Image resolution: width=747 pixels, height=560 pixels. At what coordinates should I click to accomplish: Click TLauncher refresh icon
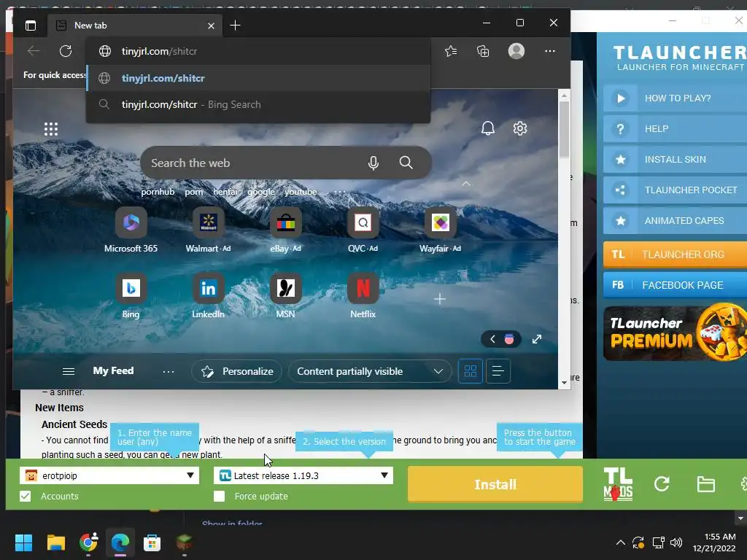pos(662,484)
